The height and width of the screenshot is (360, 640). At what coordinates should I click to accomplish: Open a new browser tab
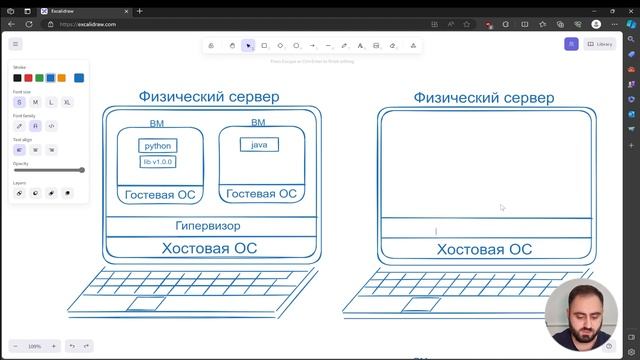[140, 11]
